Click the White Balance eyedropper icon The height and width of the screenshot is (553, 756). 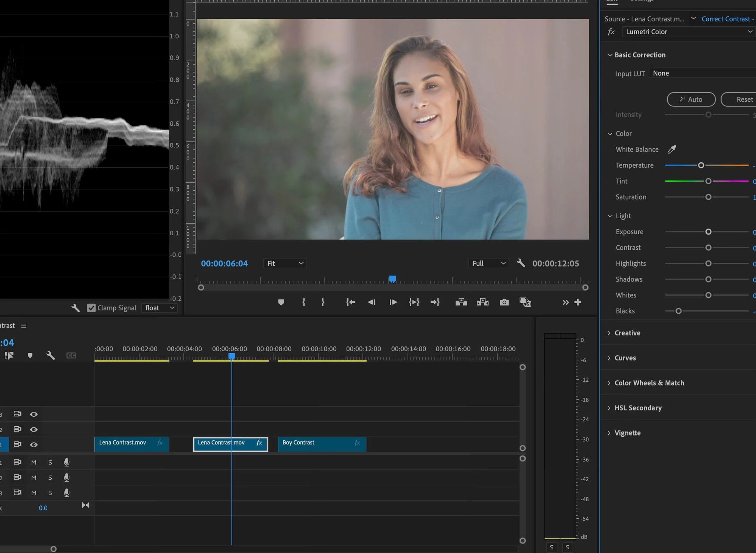[x=672, y=149]
